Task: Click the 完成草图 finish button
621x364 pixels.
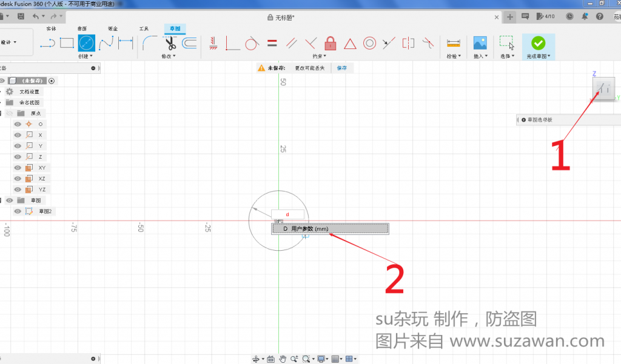Action: click(x=539, y=47)
